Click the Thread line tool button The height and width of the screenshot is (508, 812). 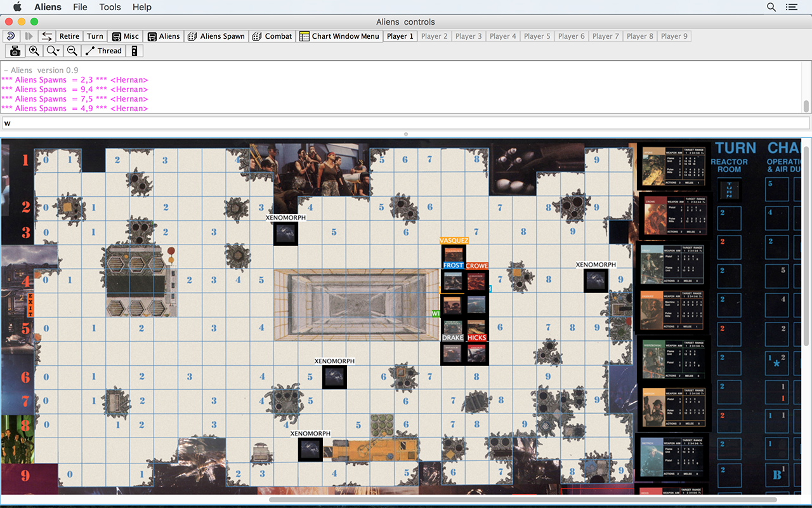coord(103,51)
